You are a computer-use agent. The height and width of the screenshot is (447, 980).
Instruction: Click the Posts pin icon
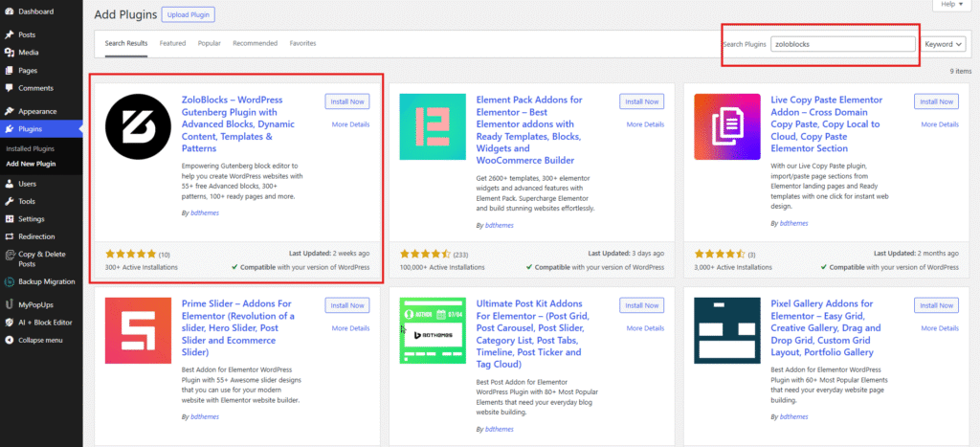(10, 35)
